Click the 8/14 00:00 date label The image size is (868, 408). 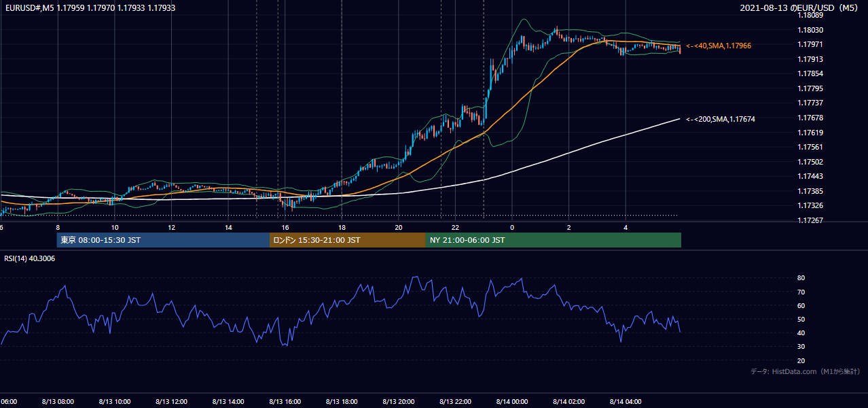click(512, 401)
